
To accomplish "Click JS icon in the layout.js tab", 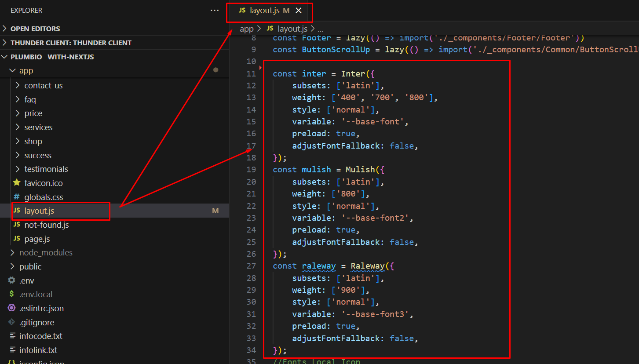I will pos(242,11).
